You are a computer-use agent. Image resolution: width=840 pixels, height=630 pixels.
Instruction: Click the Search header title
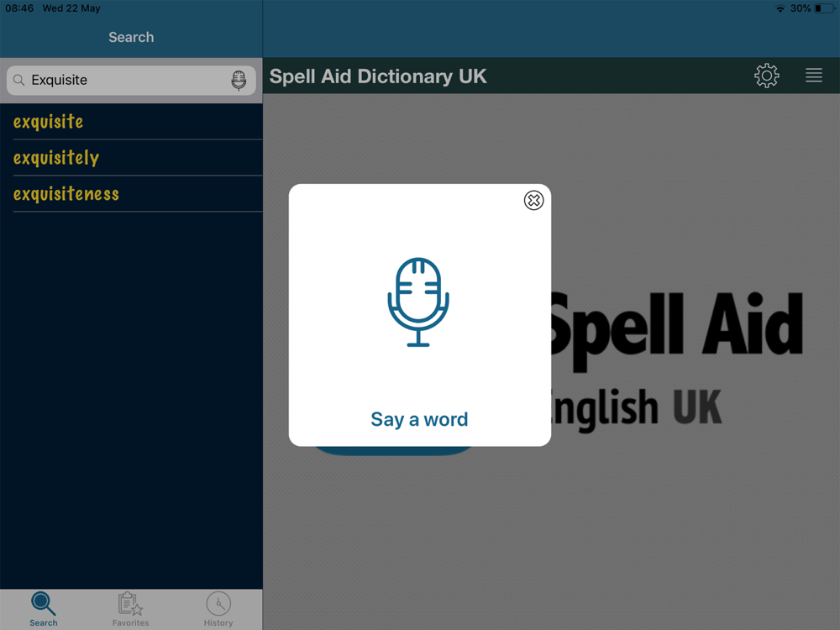(131, 37)
